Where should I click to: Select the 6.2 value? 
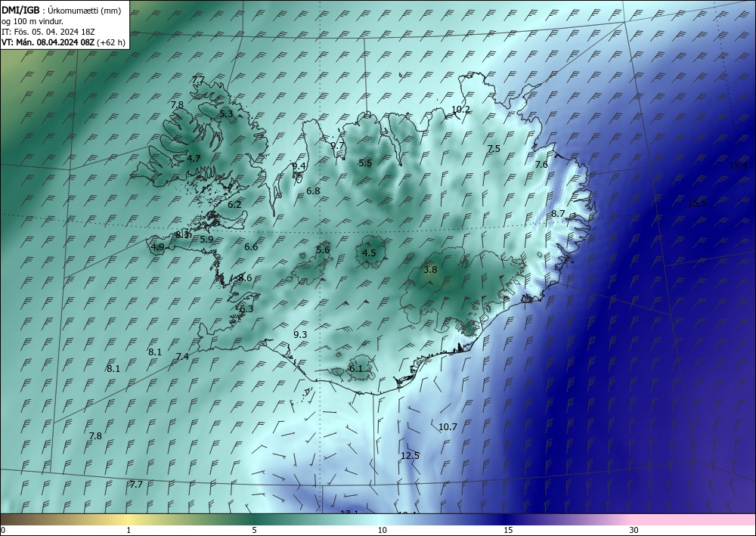[234, 204]
